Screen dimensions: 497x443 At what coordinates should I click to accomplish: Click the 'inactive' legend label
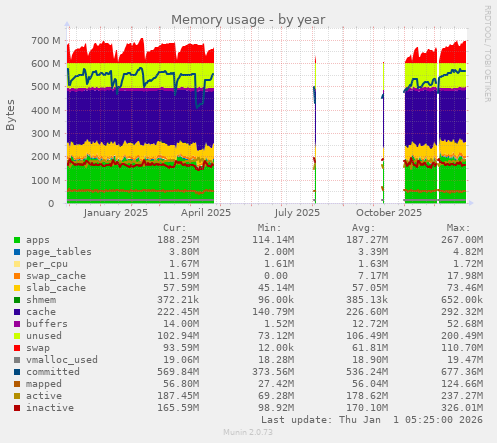pyautogui.click(x=50, y=408)
